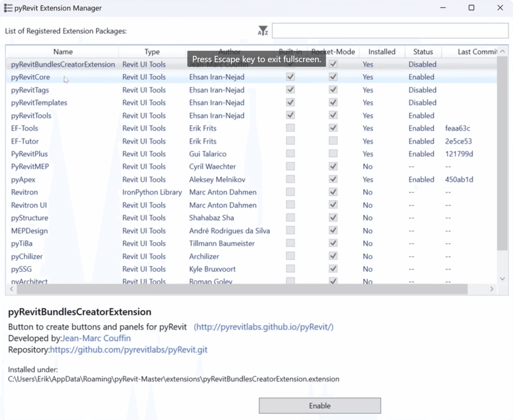513x420 pixels.
Task: Click the A-Z filter sort icon
Action: click(263, 31)
